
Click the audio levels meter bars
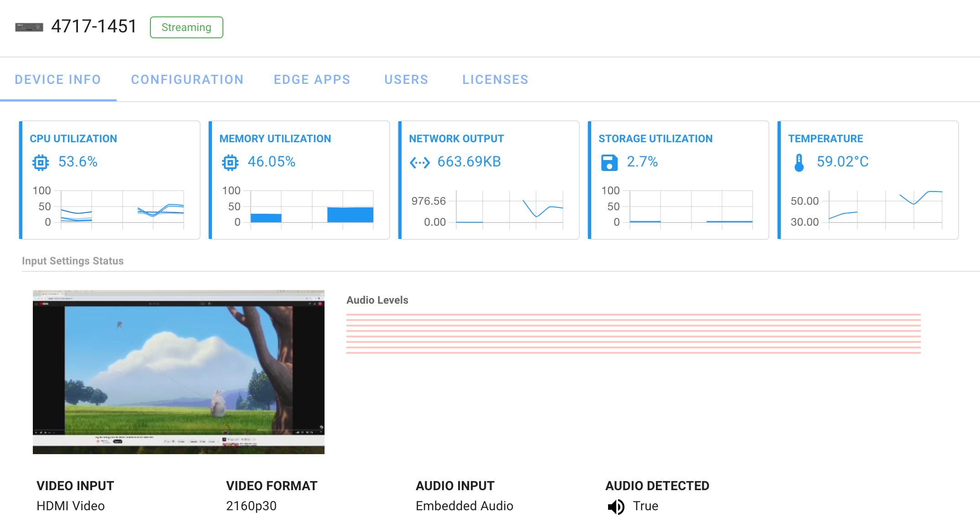click(x=634, y=334)
